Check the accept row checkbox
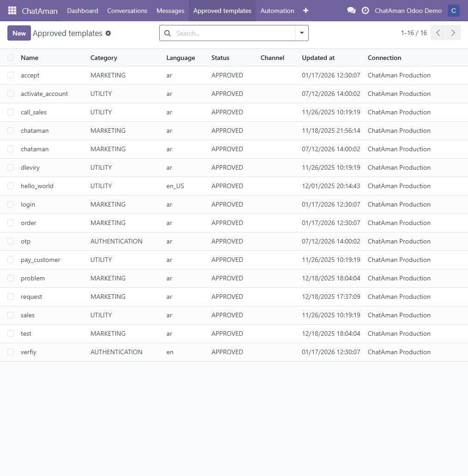The width and height of the screenshot is (468, 476). tap(11, 75)
